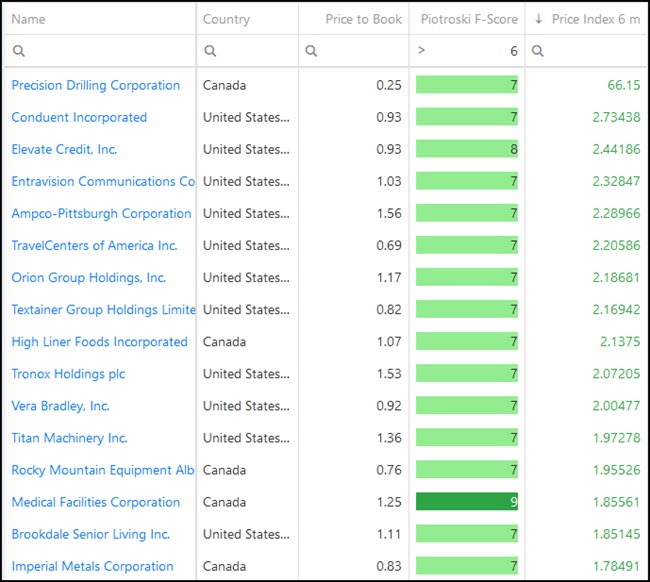Open Precision Drilling Corporation link

(x=96, y=85)
